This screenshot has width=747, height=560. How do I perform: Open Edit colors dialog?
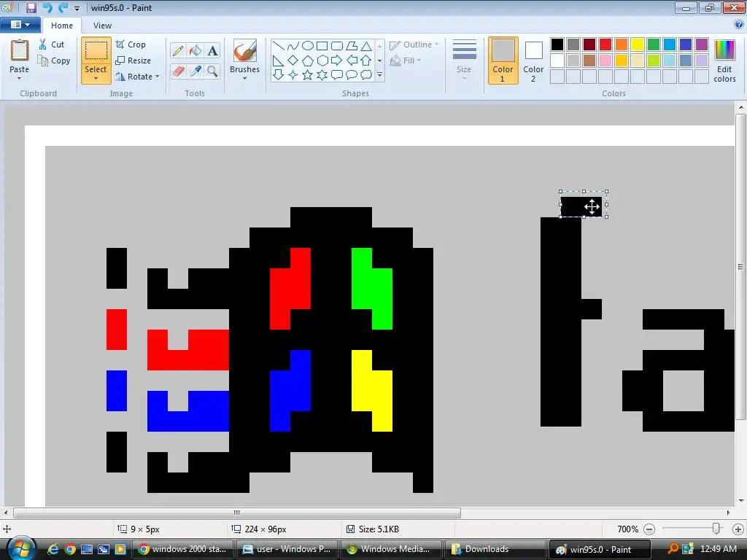click(724, 61)
